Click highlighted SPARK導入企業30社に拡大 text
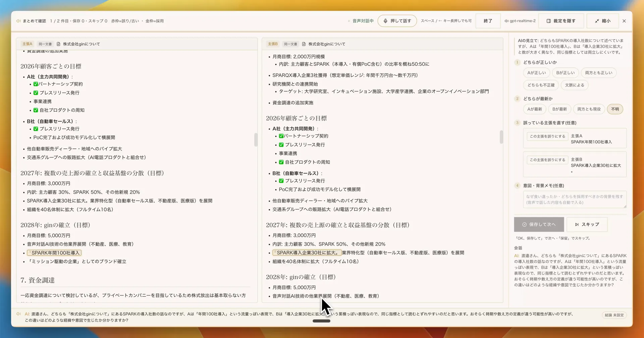 point(307,253)
